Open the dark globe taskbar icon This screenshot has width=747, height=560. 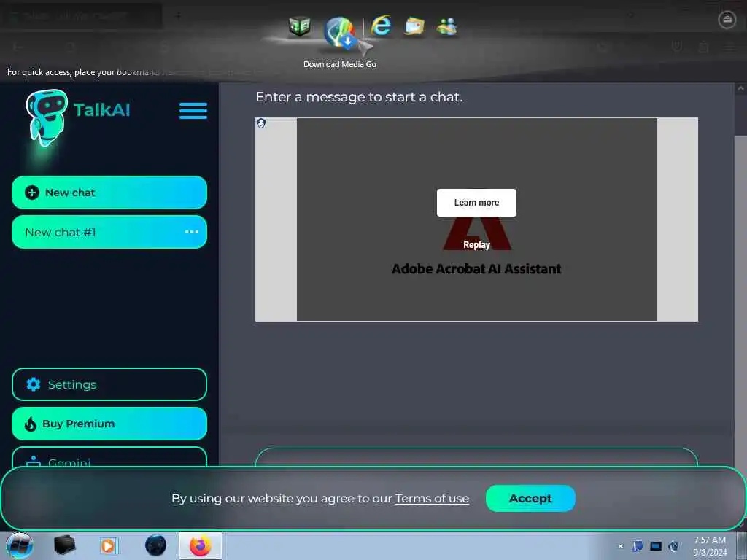point(156,545)
